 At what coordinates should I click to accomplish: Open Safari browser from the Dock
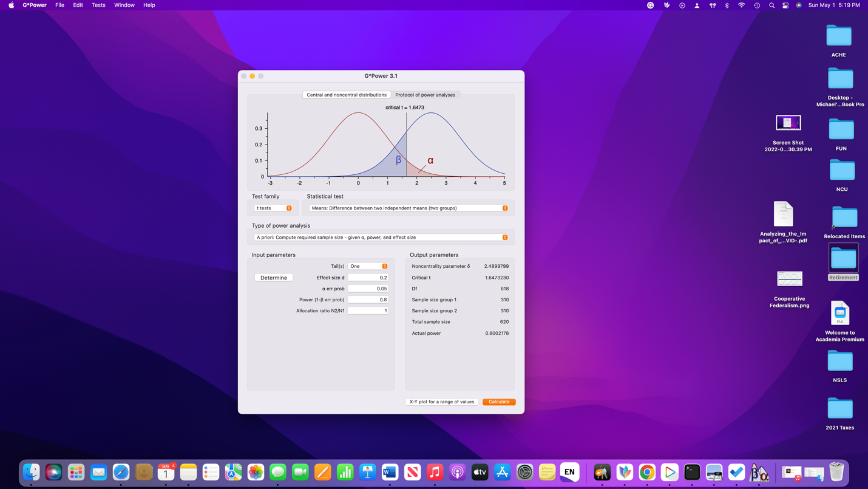click(121, 472)
